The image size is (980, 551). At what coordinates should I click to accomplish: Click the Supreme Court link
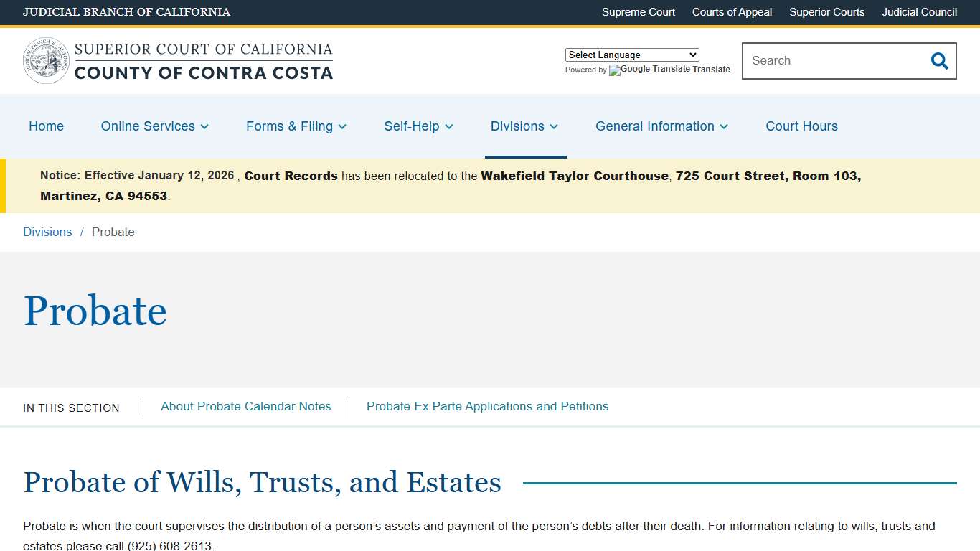639,12
